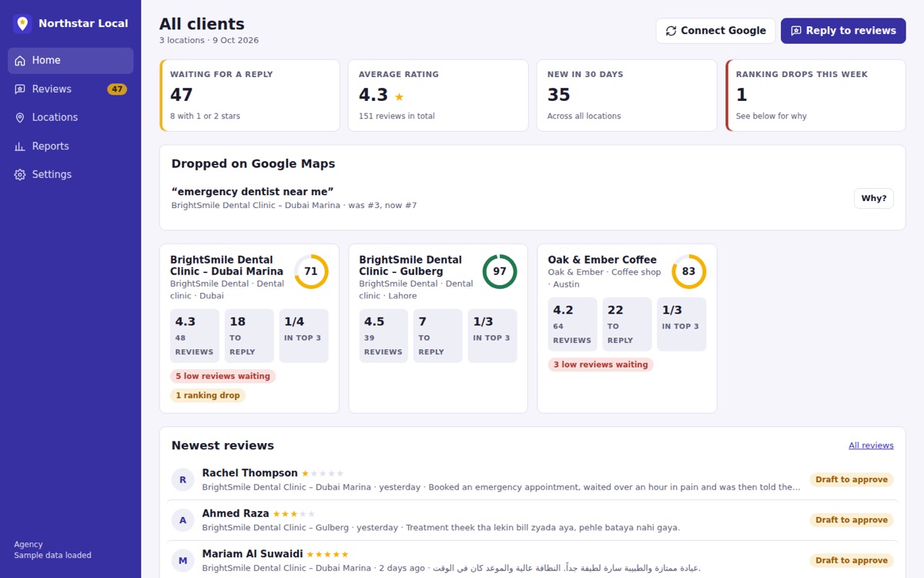Click the 18 to reply stat tile
Image resolution: width=924 pixels, height=578 pixels.
(x=249, y=336)
